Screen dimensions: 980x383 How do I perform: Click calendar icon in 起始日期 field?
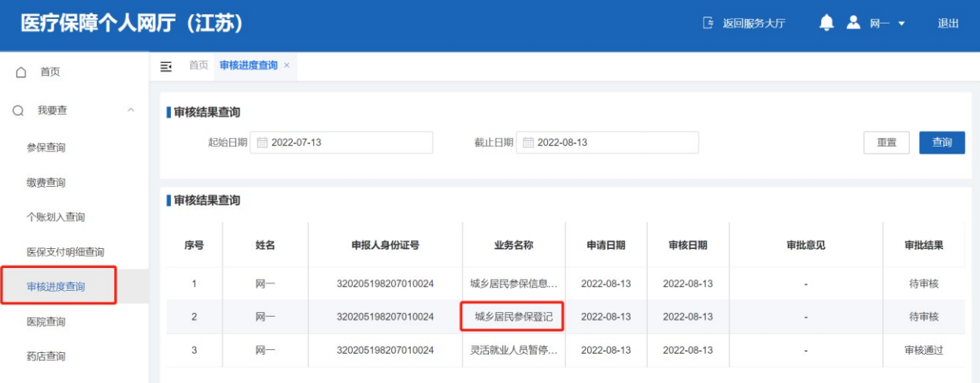263,143
